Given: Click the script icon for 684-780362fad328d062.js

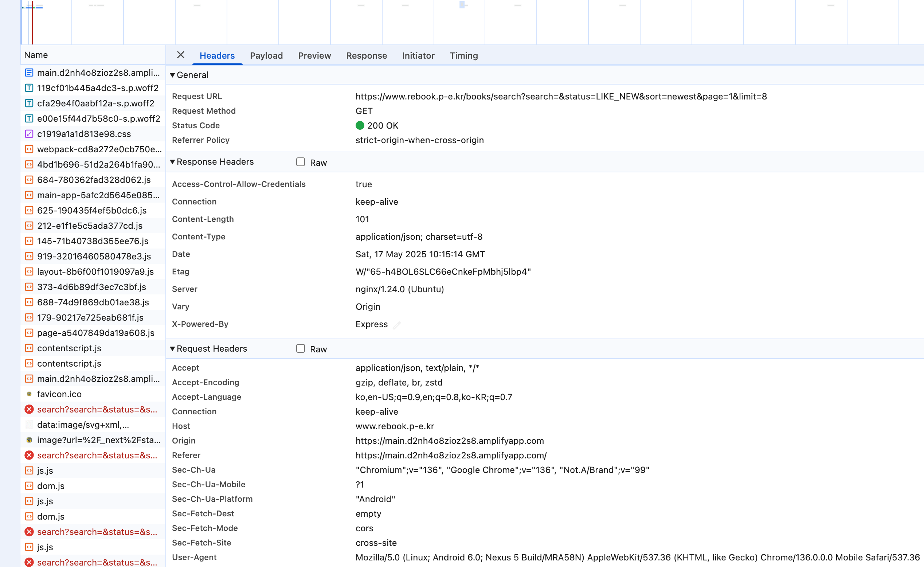Looking at the screenshot, I should click(29, 180).
